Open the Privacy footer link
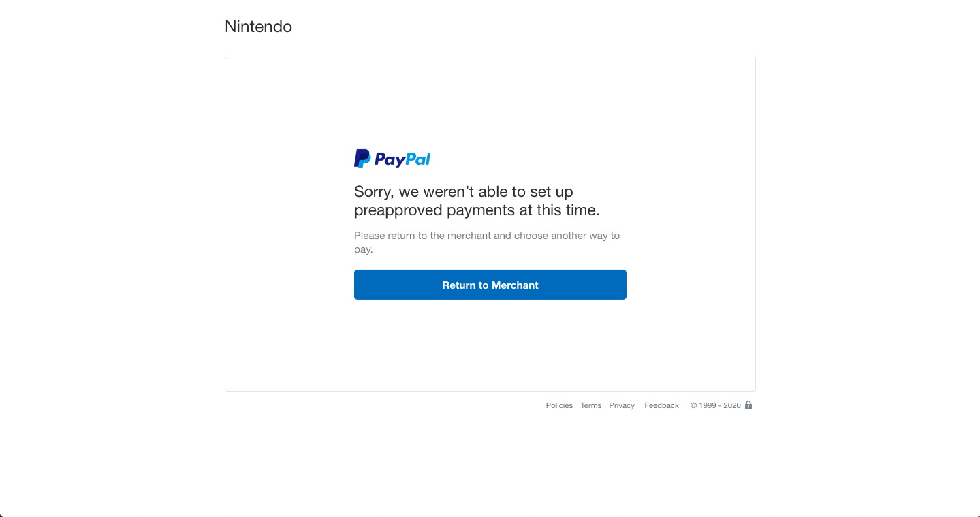980x517 pixels. tap(622, 405)
